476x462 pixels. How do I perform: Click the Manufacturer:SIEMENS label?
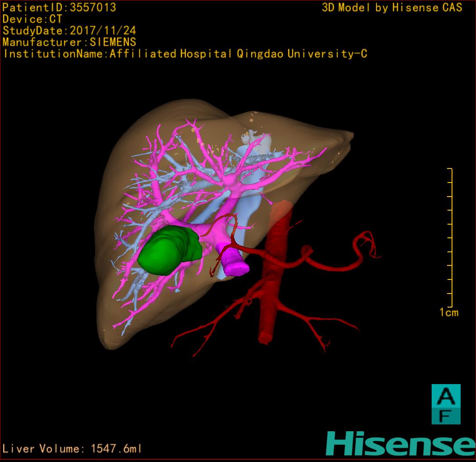click(69, 42)
